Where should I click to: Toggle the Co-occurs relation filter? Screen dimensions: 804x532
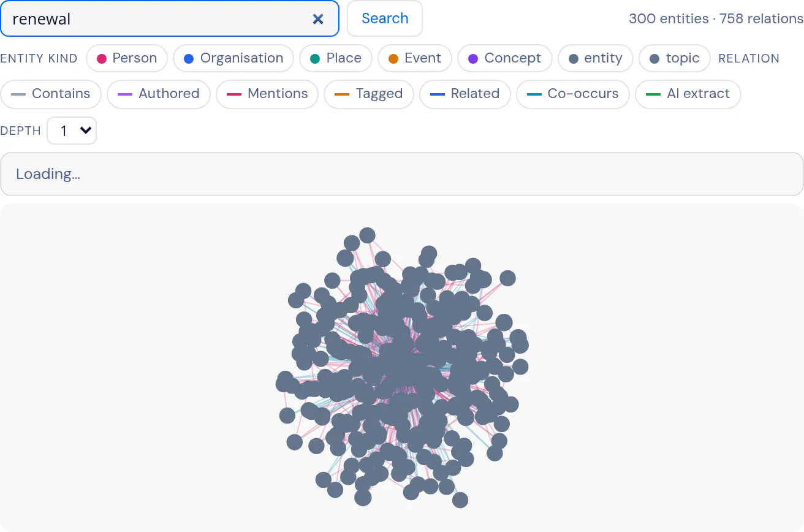[573, 94]
